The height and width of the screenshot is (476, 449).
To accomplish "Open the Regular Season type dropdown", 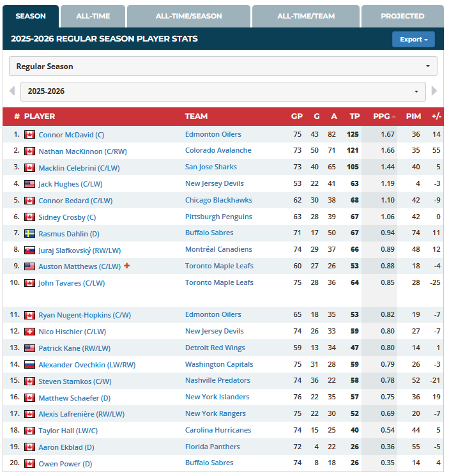I will point(223,66).
